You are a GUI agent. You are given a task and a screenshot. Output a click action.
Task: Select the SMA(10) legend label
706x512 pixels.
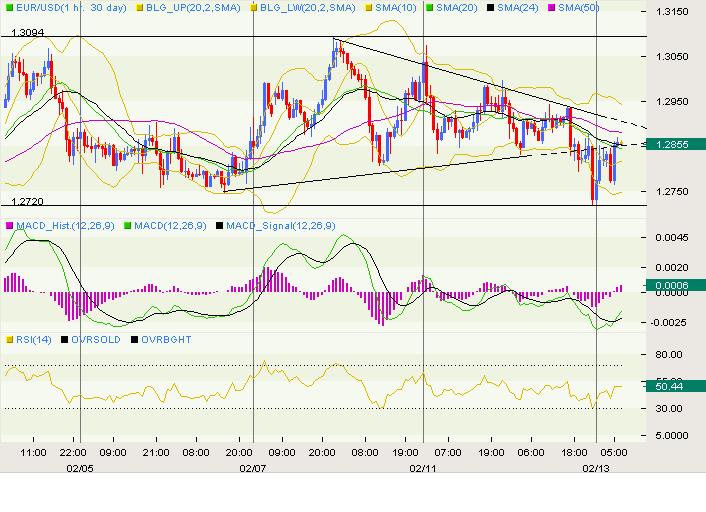(x=396, y=8)
